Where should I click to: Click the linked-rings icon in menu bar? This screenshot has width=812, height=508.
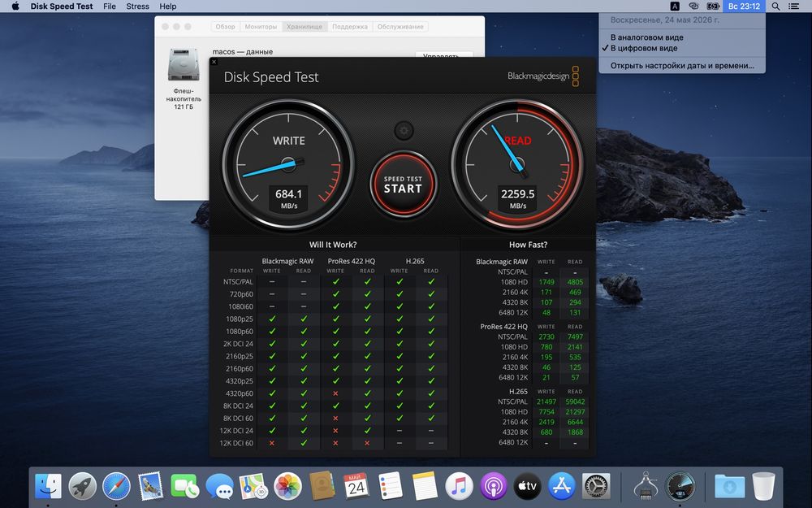click(693, 7)
